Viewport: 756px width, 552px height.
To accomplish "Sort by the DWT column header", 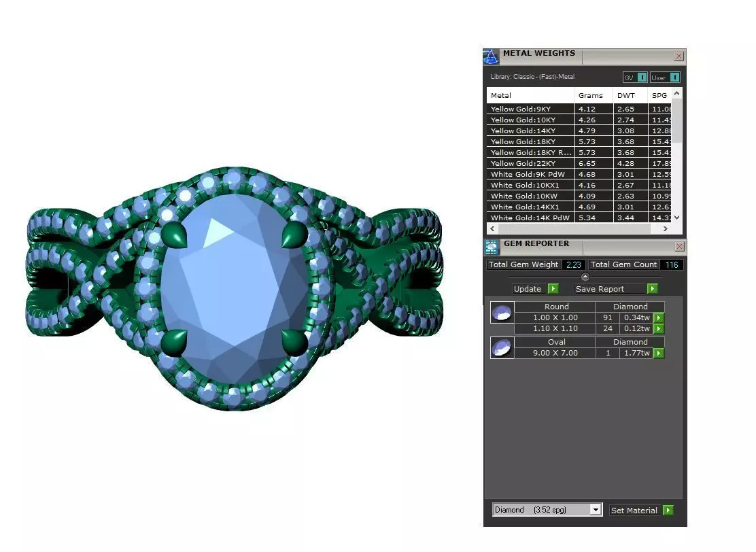I will pos(630,95).
